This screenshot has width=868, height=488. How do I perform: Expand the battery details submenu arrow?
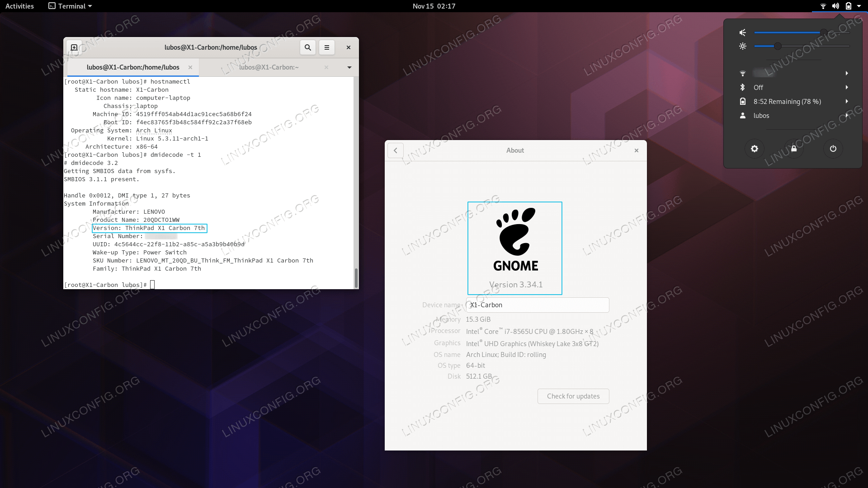point(845,101)
